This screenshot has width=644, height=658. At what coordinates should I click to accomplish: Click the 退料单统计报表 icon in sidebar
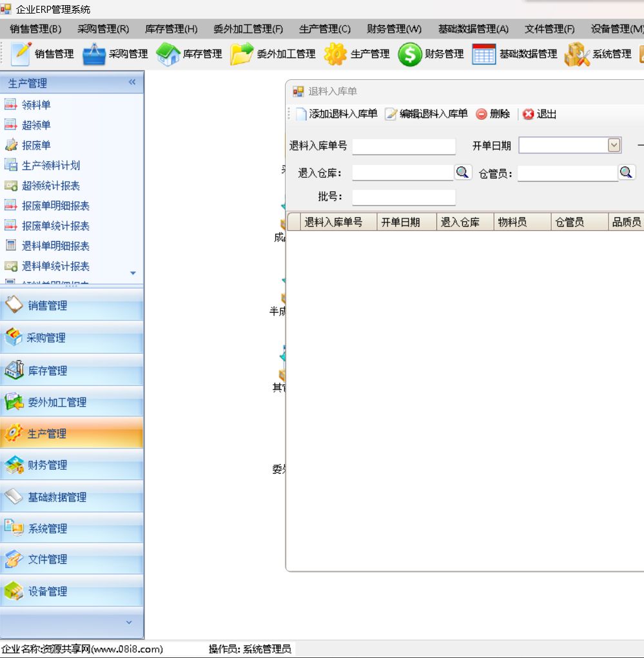(x=10, y=266)
